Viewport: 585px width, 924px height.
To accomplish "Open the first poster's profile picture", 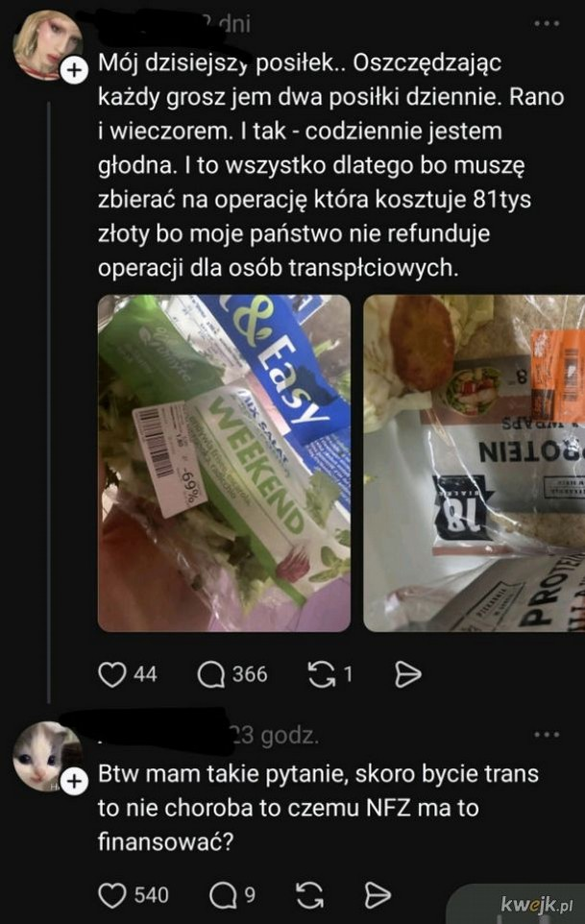I will (47, 44).
